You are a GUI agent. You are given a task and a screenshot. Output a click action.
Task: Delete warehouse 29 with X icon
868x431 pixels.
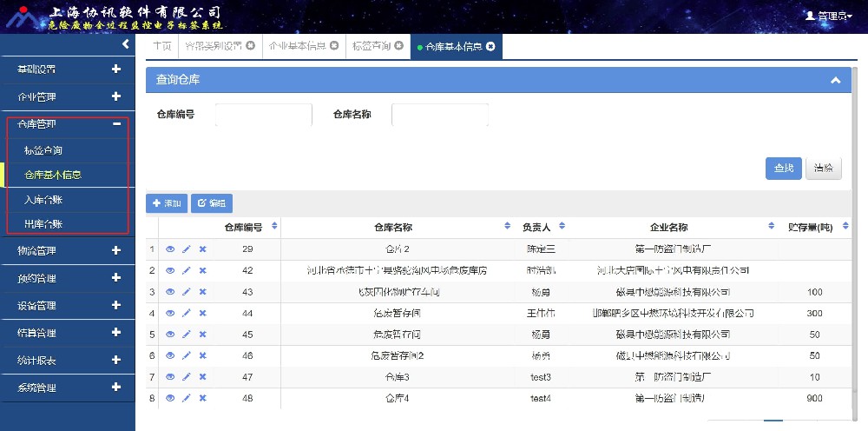(202, 249)
